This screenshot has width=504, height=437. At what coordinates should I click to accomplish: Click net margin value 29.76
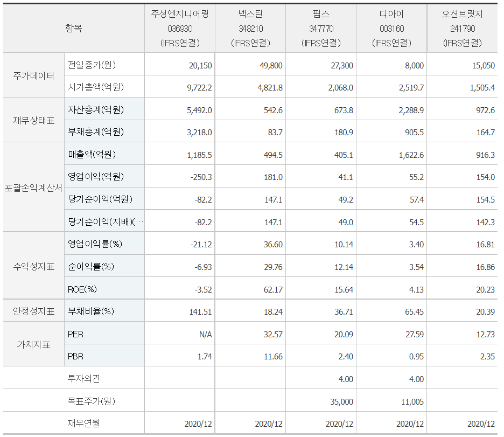[273, 267]
